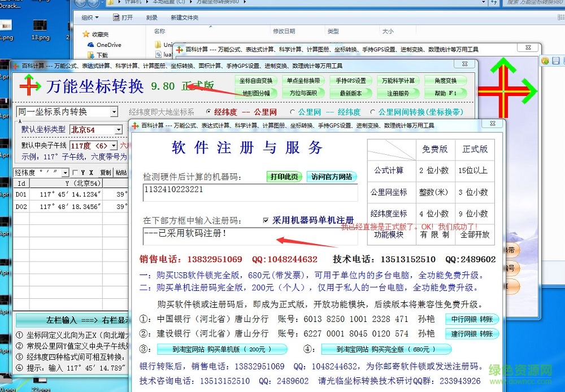Launch 万能科学计算 calculator

click(399, 80)
